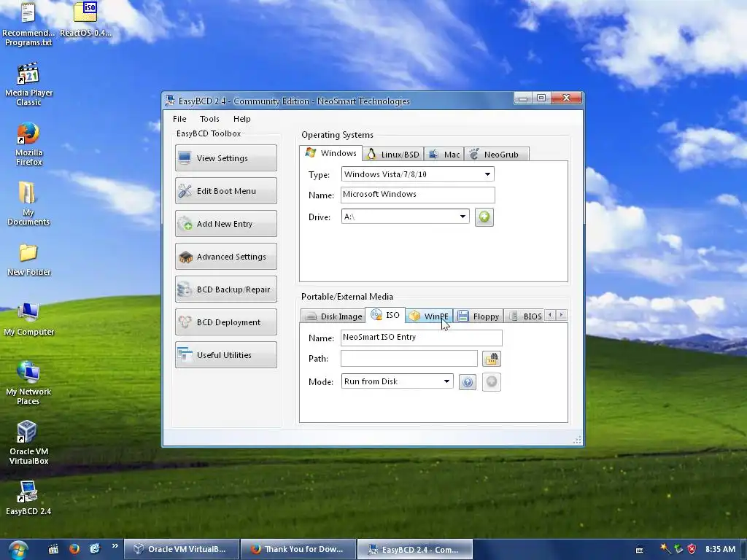Click the red shield tray icon
This screenshot has width=747, height=560.
(692, 549)
